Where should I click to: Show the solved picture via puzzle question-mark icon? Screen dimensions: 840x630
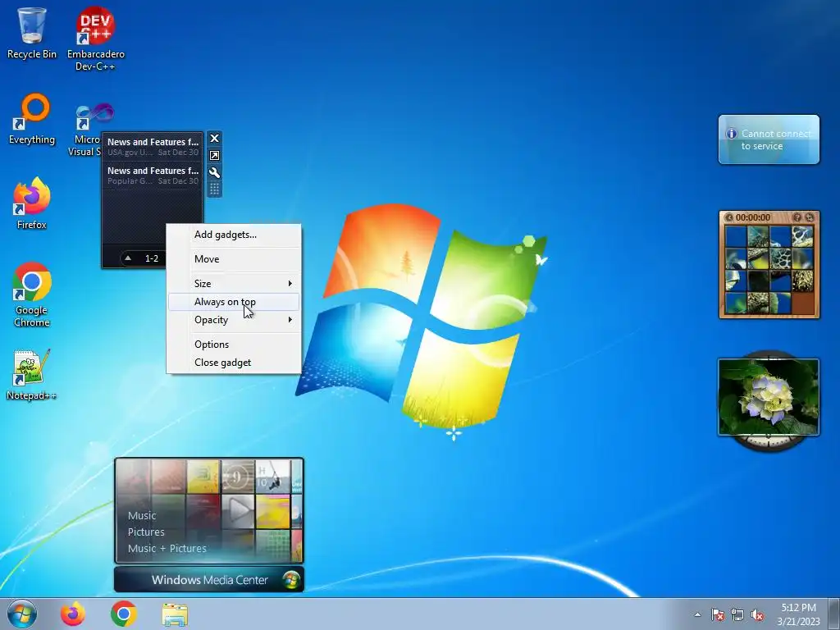tap(797, 217)
